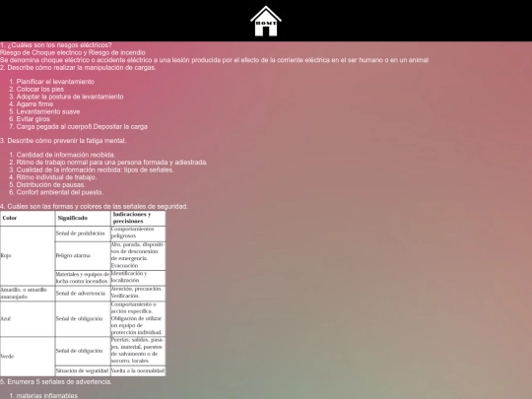Click the 'Alto, parada, dispositivos de desconexión' cell
The width and height of the screenshot is (532, 399).
(138, 256)
